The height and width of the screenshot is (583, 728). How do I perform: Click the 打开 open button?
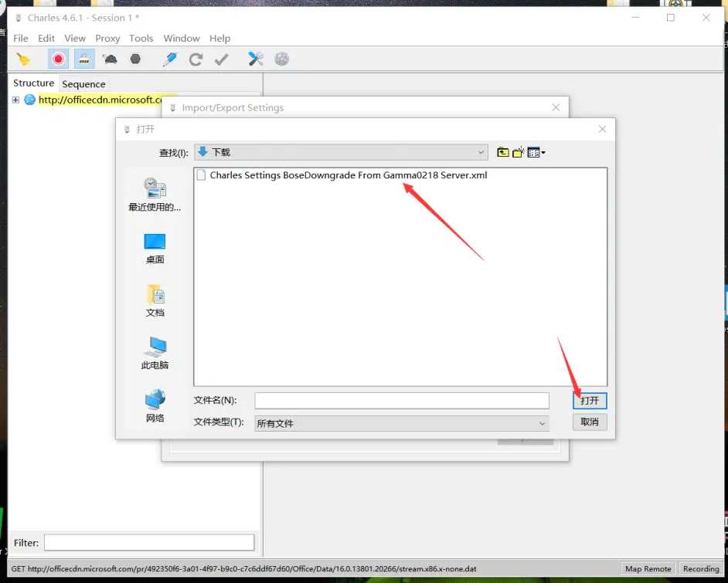(x=590, y=401)
